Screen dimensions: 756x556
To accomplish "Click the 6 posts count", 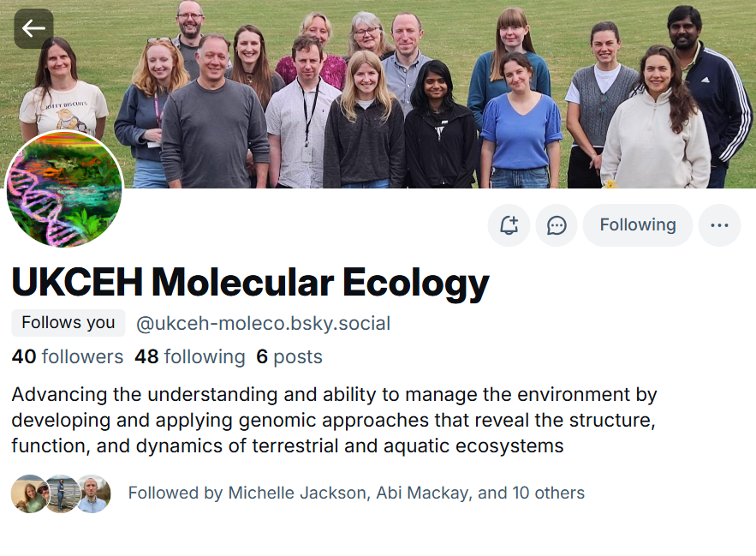I will tap(289, 356).
